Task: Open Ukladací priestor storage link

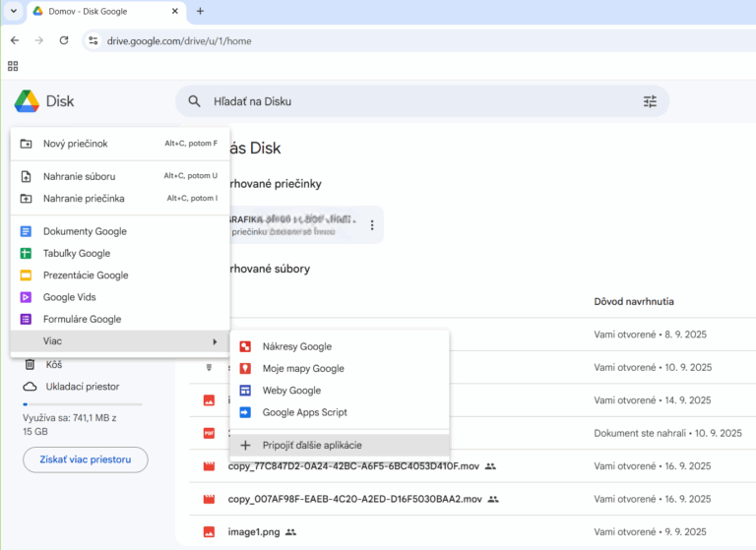Action: (81, 386)
